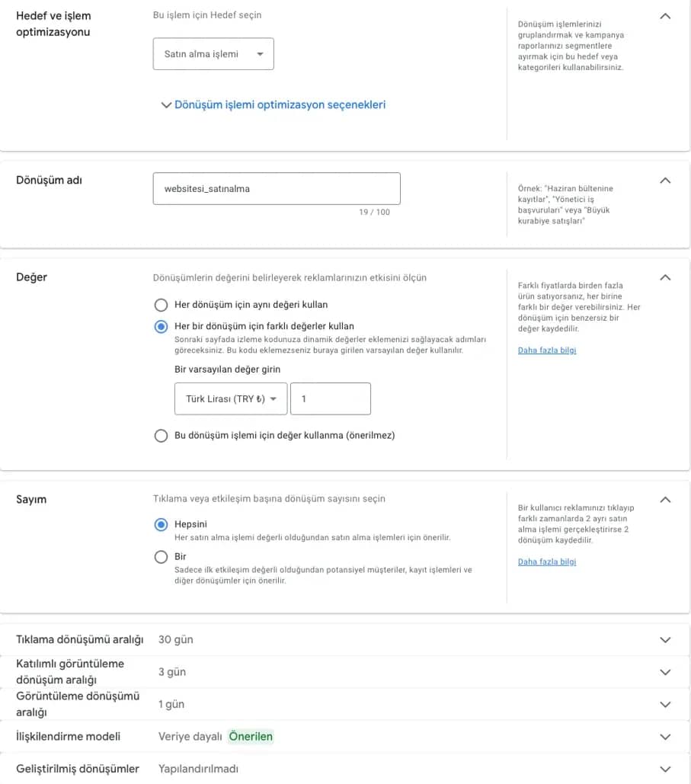Choose 'Bu dönüşüm işlemi için değer kullanma' option
The width and height of the screenshot is (691, 784).
[x=161, y=436]
